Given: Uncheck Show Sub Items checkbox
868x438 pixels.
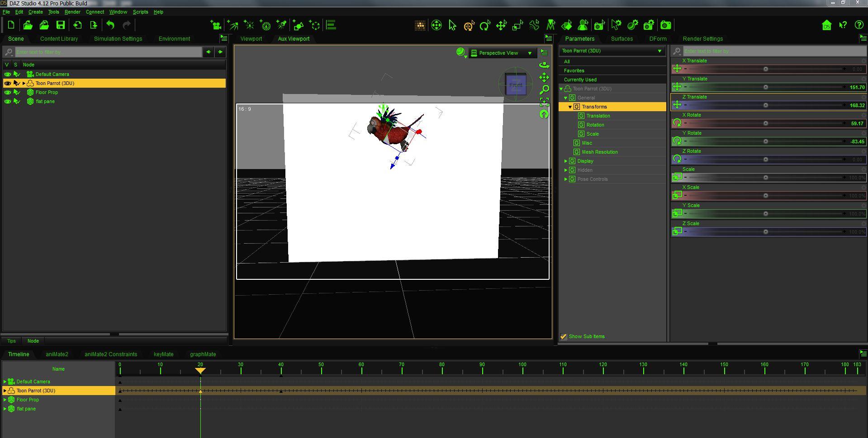Looking at the screenshot, I should 564,336.
